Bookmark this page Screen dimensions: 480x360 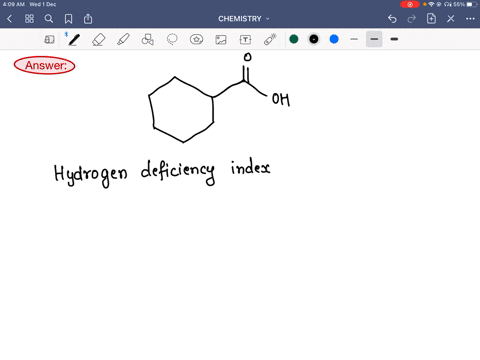pyautogui.click(x=68, y=19)
